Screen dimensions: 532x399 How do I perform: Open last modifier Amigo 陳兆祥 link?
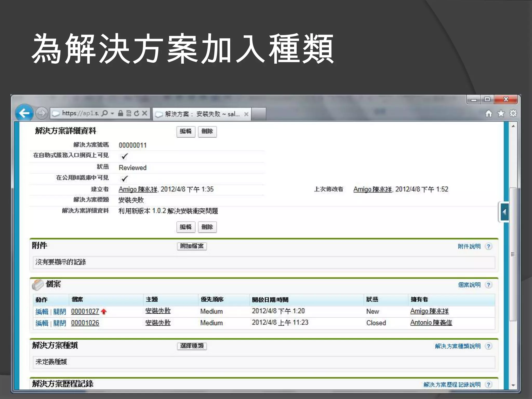click(x=373, y=189)
